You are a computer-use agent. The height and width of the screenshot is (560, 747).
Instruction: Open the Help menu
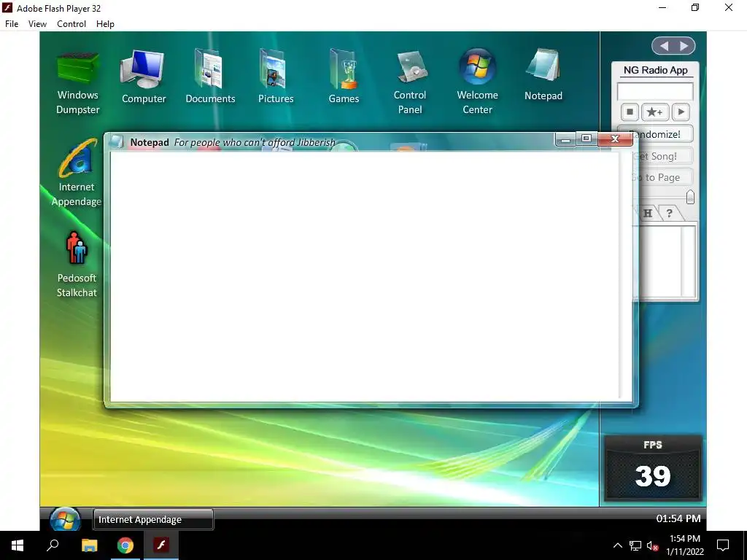pyautogui.click(x=105, y=24)
